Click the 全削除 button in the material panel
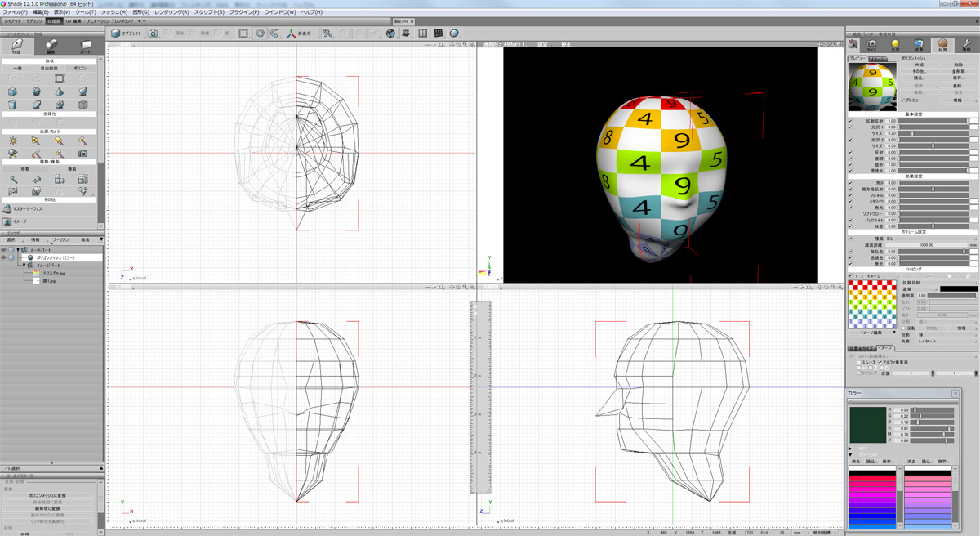Image resolution: width=980 pixels, height=536 pixels. pos(957,71)
